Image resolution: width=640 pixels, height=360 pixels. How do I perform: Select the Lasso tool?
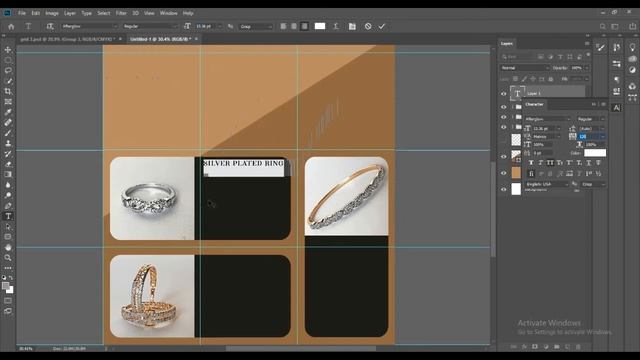coord(8,71)
